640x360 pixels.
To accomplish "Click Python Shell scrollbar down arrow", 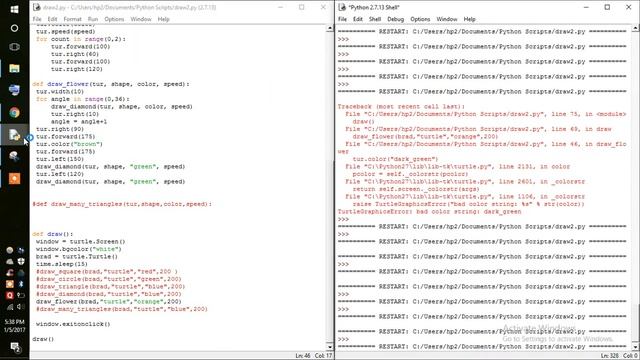I will point(636,347).
